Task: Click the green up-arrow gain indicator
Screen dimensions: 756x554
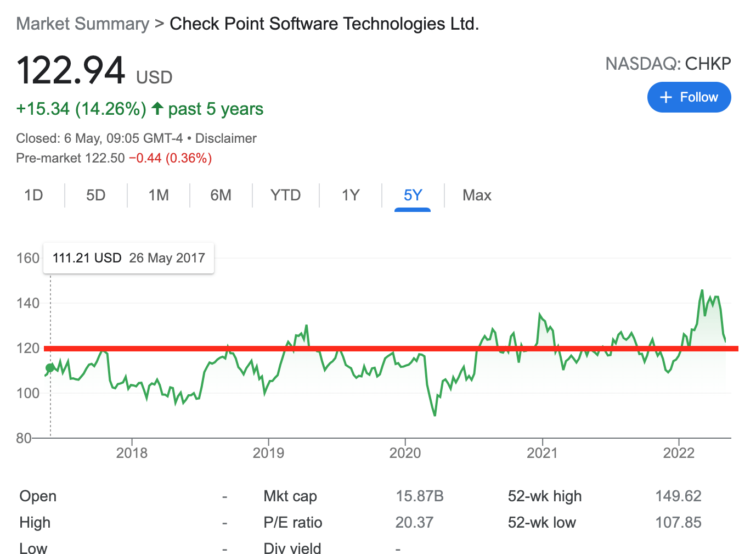Action: (157, 108)
